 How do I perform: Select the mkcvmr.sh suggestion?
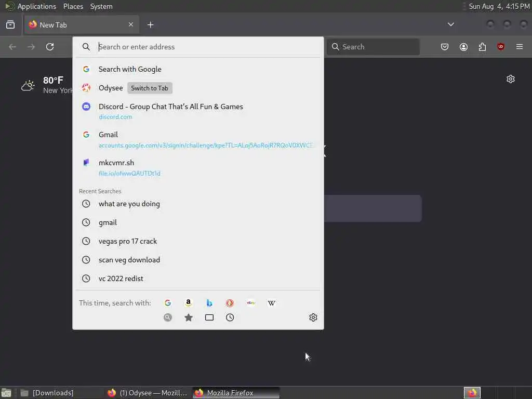click(x=198, y=168)
